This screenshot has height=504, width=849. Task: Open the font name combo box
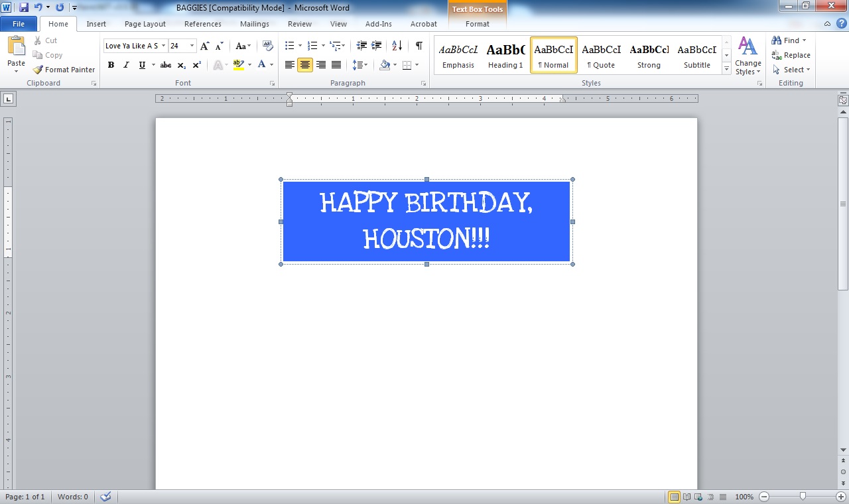pos(135,46)
